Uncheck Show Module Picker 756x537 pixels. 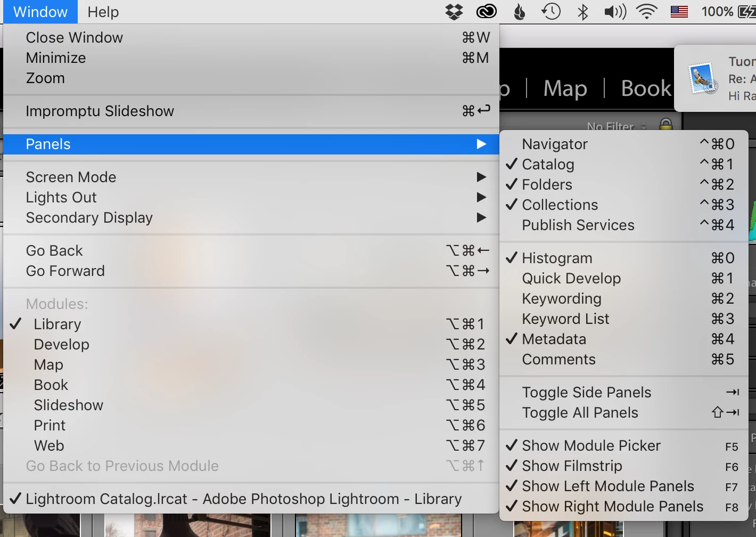pos(624,445)
